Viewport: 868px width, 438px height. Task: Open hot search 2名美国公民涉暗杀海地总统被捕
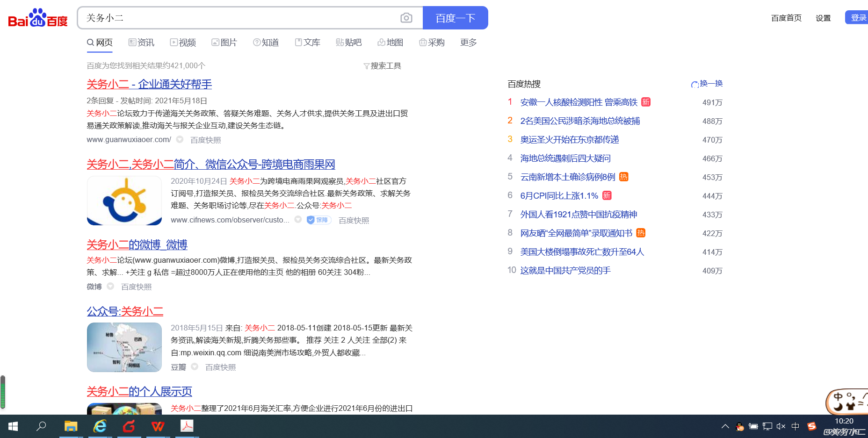click(580, 121)
